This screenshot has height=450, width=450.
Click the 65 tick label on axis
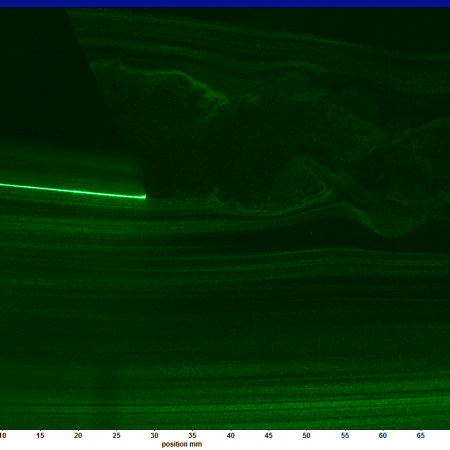(x=421, y=435)
